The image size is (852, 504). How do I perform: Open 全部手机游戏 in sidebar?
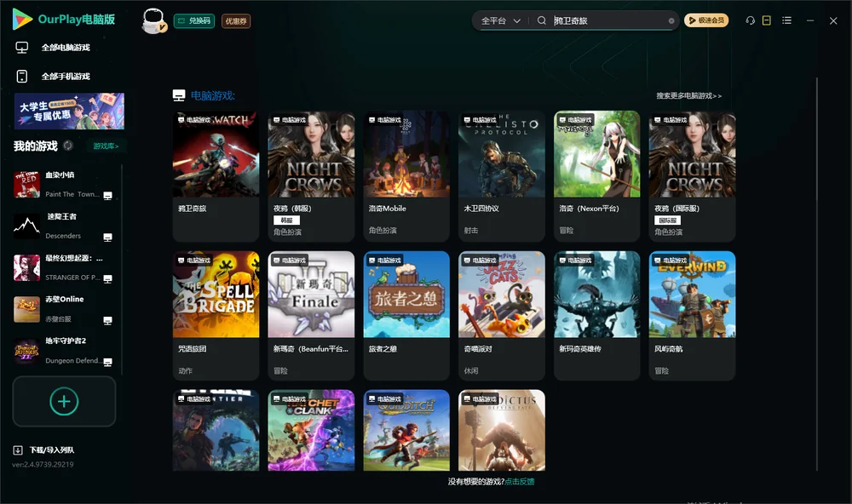(66, 77)
